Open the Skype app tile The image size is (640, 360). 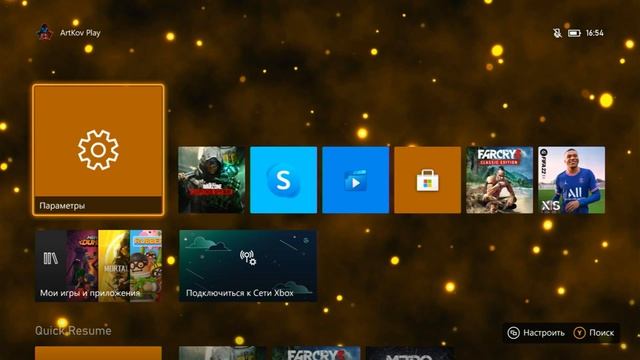(283, 180)
